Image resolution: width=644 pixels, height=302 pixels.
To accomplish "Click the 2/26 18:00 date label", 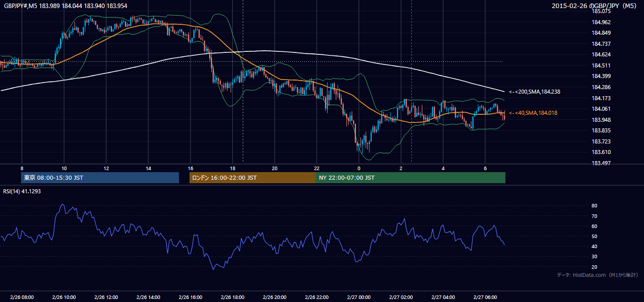I will (x=233, y=297).
